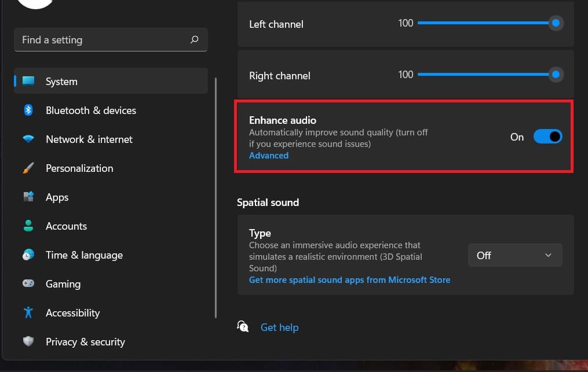Open the Spatial sound Type dropdown
The width and height of the screenshot is (588, 372).
(x=515, y=255)
